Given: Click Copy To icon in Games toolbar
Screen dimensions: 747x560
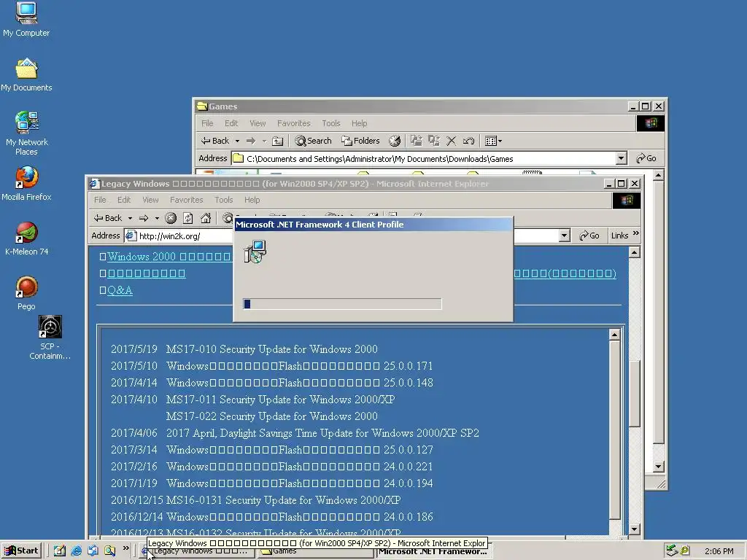Looking at the screenshot, I should click(x=433, y=141).
